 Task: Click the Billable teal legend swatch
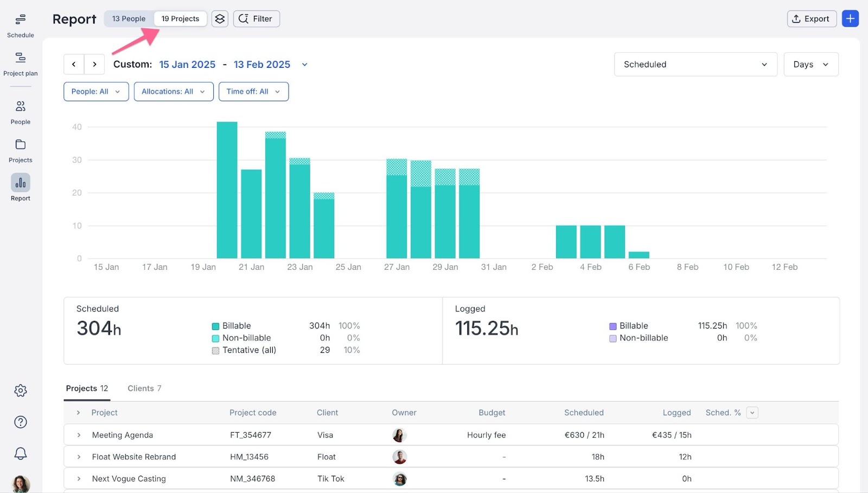click(215, 326)
